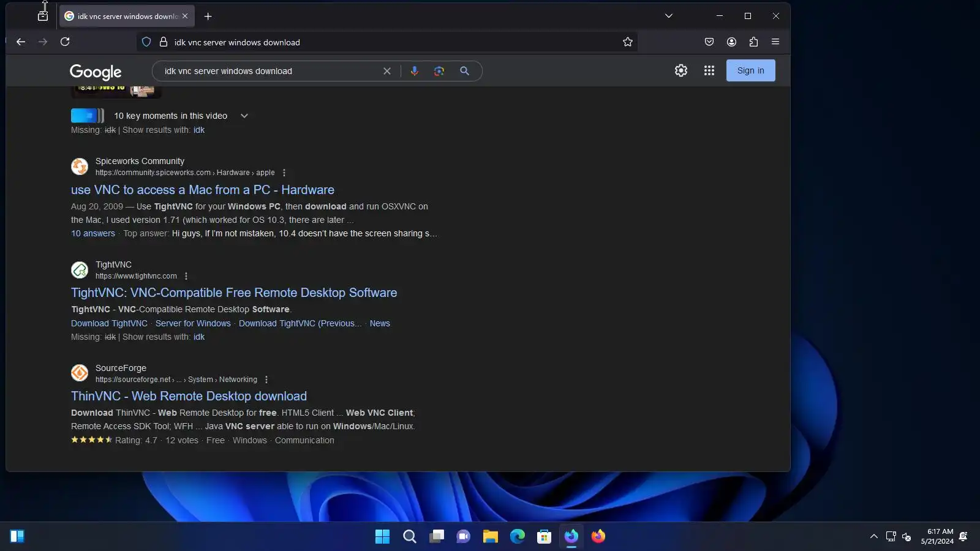Open the Firefox application menu
Screen dimensions: 980x551
click(775, 42)
